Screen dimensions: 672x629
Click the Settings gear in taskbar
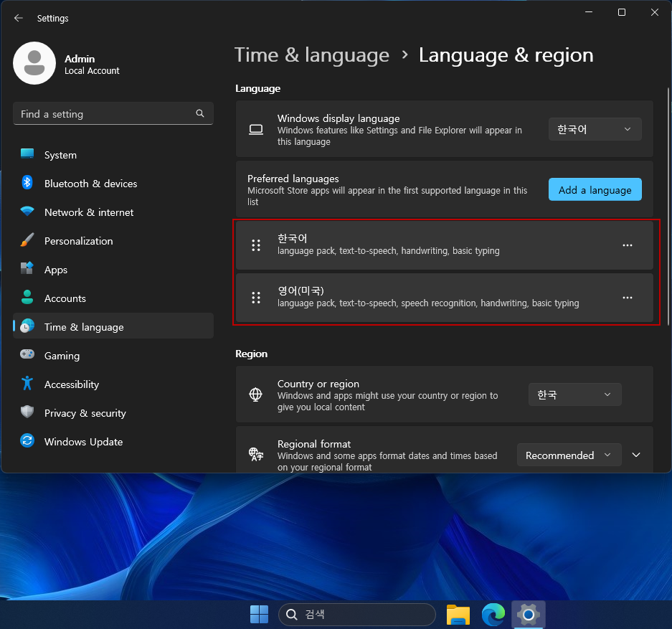tap(529, 615)
